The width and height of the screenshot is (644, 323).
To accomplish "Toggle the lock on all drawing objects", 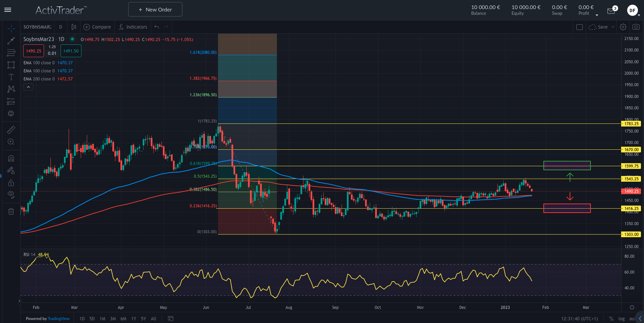I will (11, 183).
